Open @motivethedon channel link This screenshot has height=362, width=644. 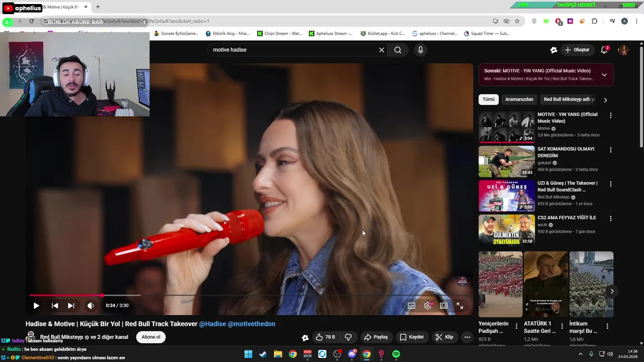click(252, 324)
